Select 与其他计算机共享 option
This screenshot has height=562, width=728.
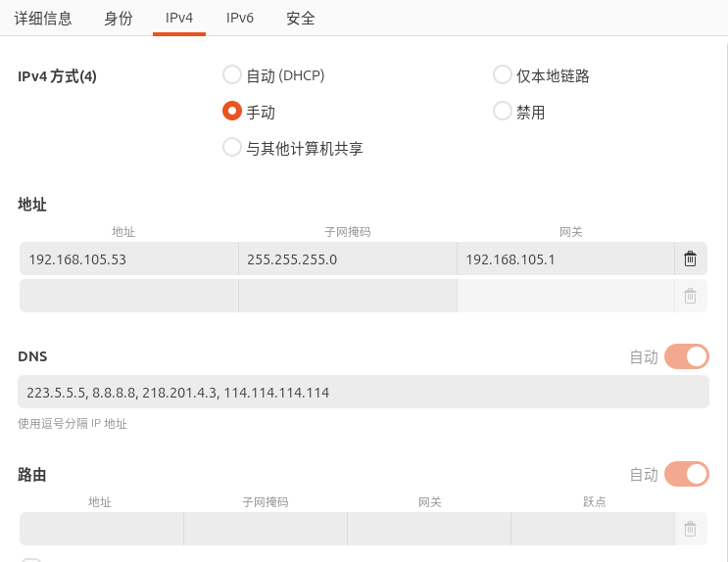click(232, 148)
